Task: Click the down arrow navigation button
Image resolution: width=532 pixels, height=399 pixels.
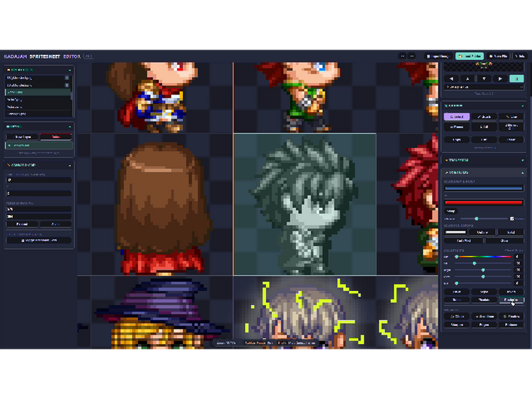Action: [484, 78]
